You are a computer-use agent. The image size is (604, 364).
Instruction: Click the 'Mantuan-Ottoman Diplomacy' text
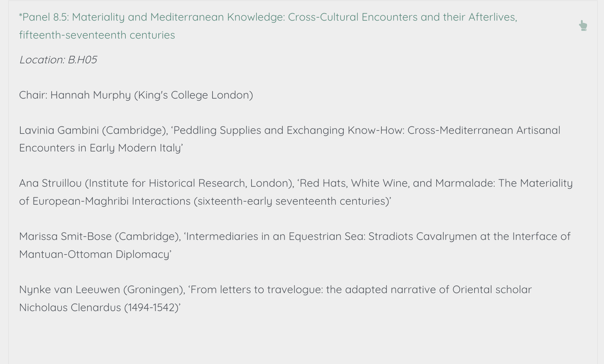point(95,254)
